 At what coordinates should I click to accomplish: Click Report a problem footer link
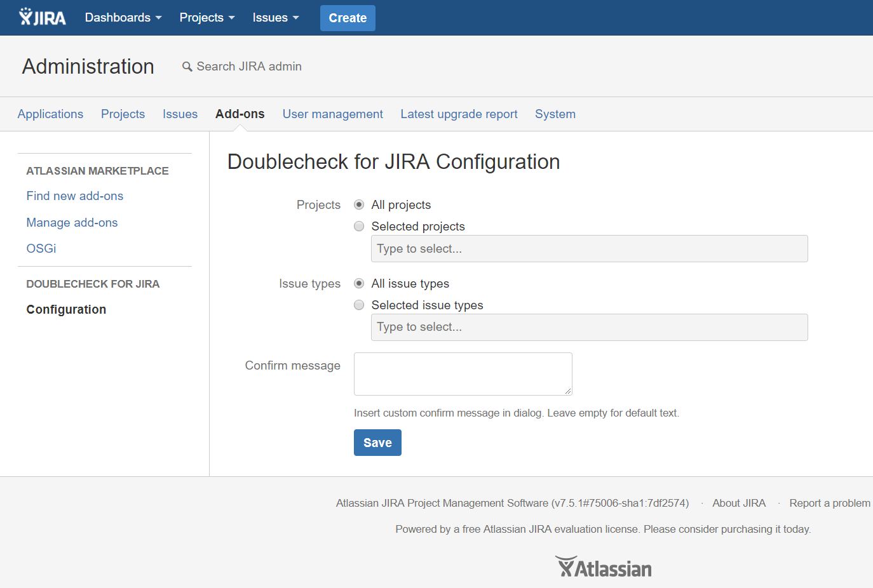click(x=830, y=504)
